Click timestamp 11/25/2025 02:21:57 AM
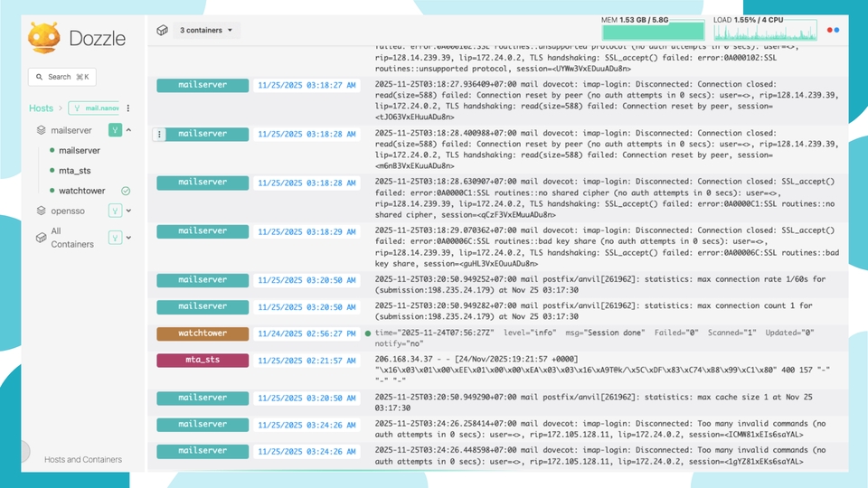Image resolution: width=868 pixels, height=488 pixels. (x=307, y=361)
